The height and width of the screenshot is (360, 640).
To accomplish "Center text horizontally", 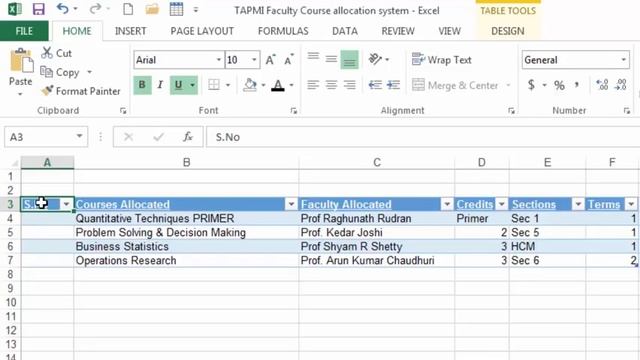I will [x=331, y=85].
